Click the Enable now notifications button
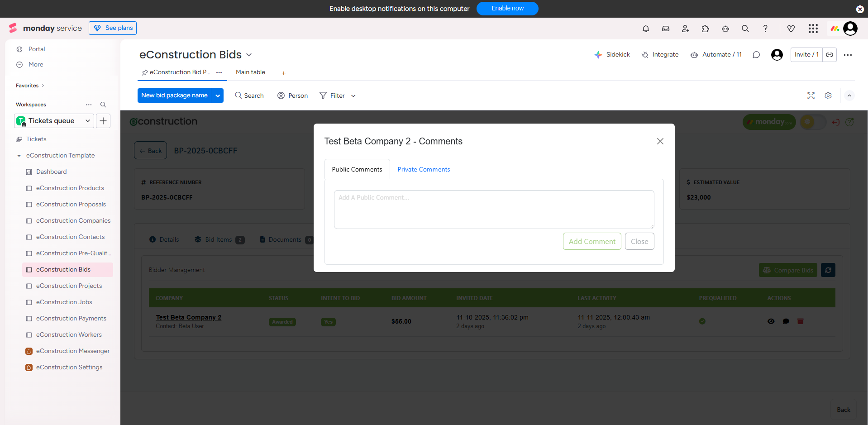Image resolution: width=868 pixels, height=425 pixels. [507, 9]
